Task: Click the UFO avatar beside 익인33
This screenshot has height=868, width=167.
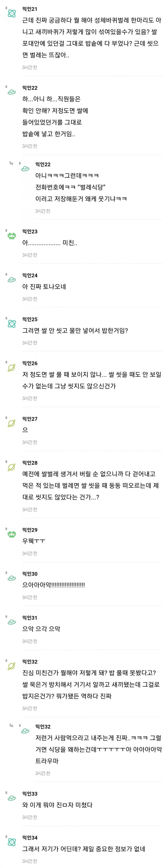Action: (x=12, y=798)
